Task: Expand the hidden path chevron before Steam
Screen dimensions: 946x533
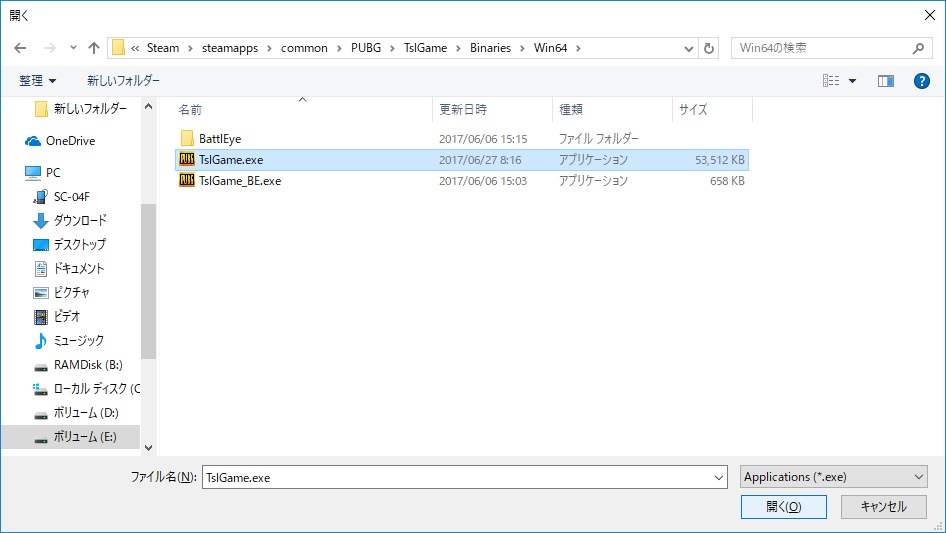Action: pyautogui.click(x=135, y=48)
